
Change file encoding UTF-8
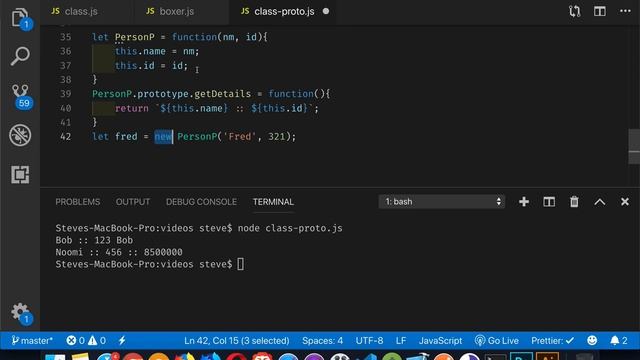point(369,340)
